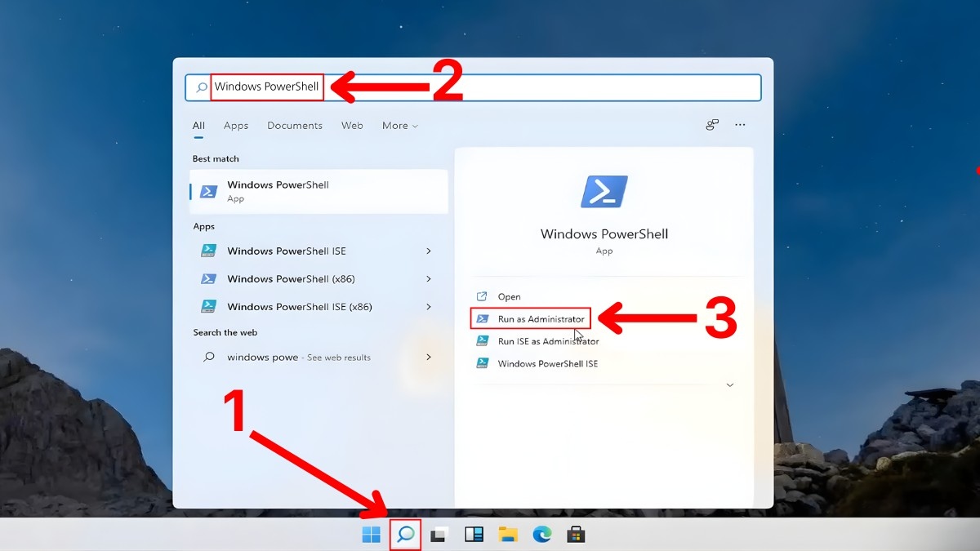Click the magnifier inside the search box
Screen dimensions: 980x551
pyautogui.click(x=201, y=87)
